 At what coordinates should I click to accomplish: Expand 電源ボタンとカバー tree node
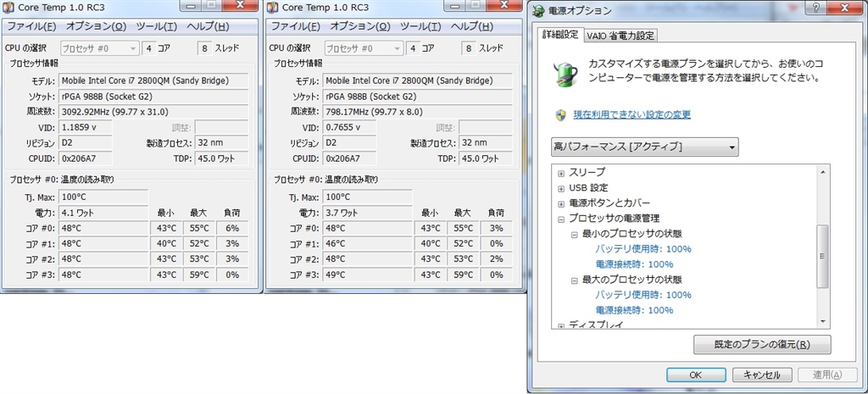[x=561, y=203]
